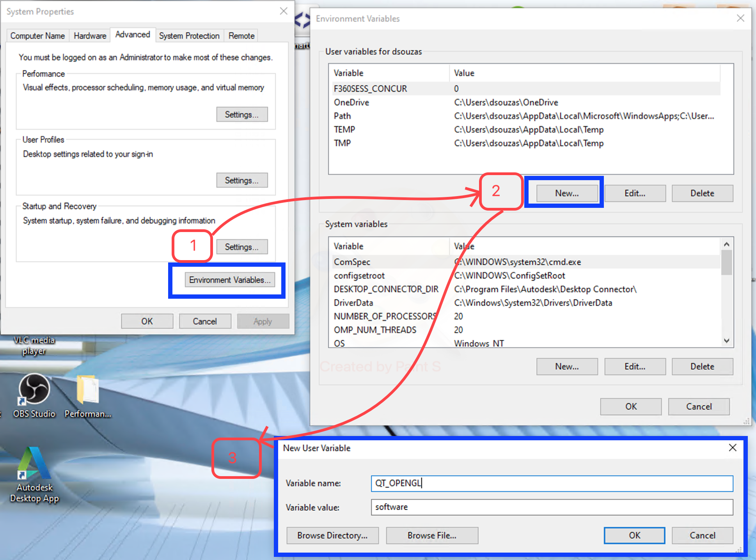The width and height of the screenshot is (756, 560).
Task: Click Edit... under User variables
Action: [x=635, y=193]
